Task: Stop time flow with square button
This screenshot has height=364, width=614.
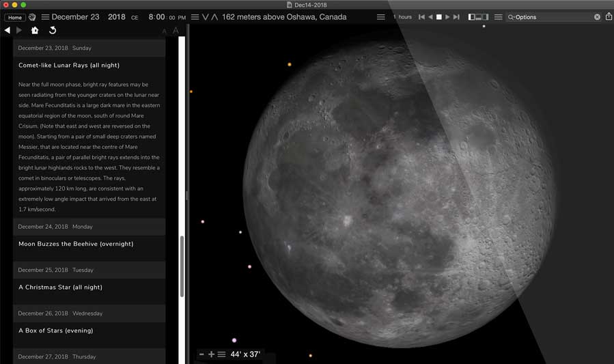Action: click(439, 17)
